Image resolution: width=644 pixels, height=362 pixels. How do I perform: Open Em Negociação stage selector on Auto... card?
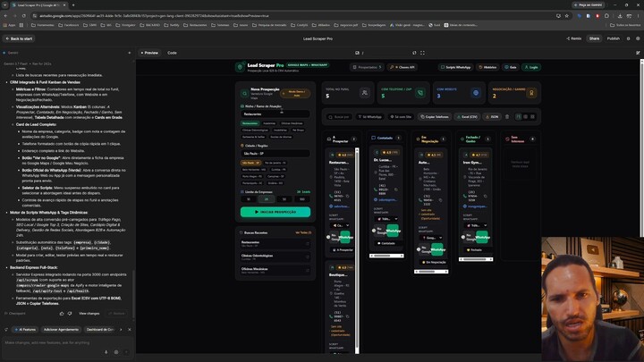pyautogui.click(x=433, y=262)
